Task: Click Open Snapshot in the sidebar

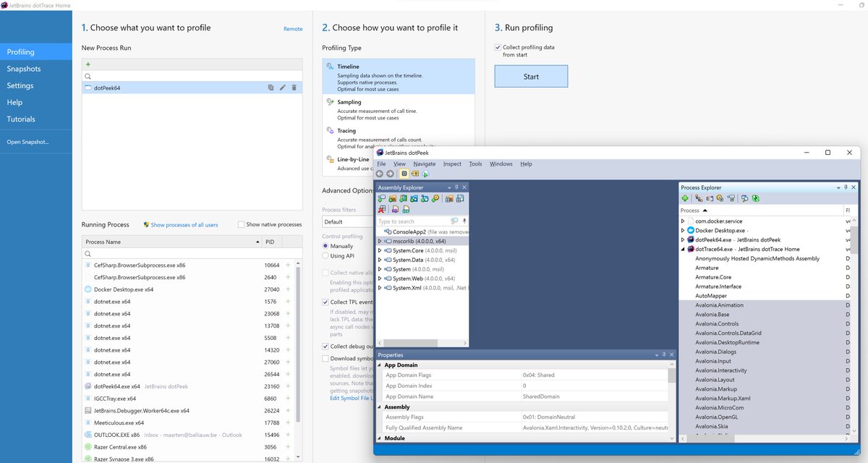Action: (x=28, y=142)
